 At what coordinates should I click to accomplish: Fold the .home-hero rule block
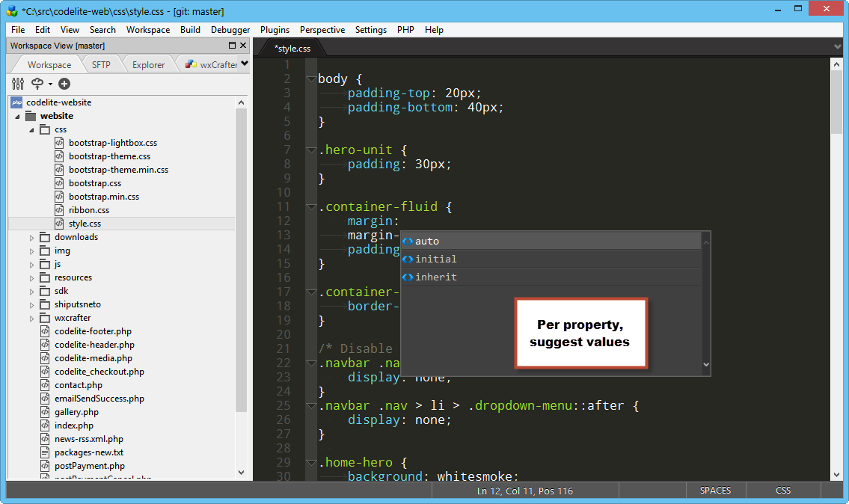(x=311, y=463)
